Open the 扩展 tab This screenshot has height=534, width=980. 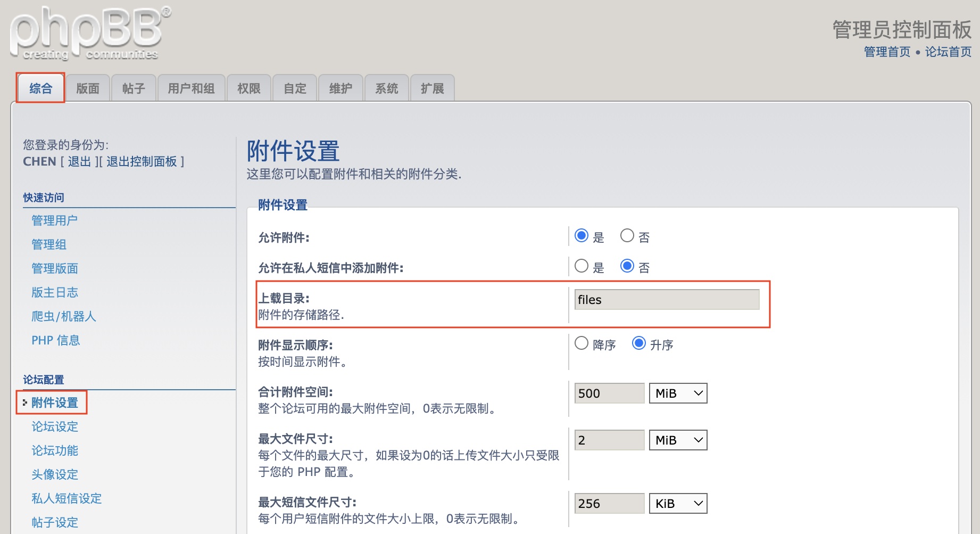432,88
